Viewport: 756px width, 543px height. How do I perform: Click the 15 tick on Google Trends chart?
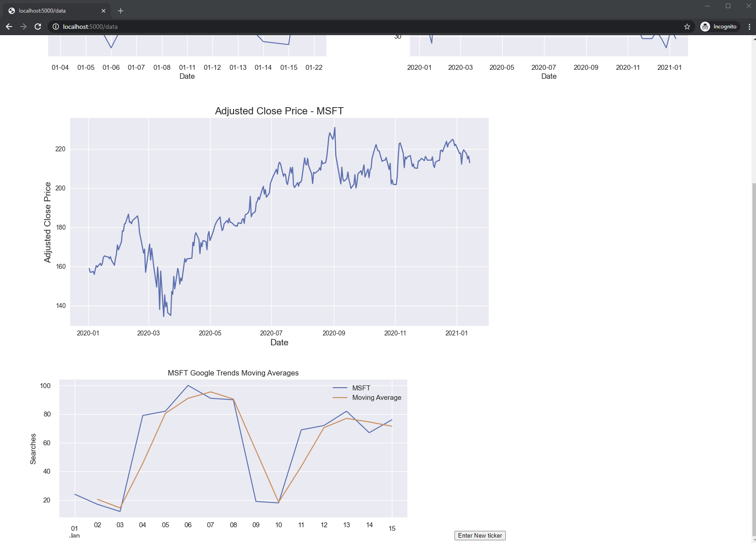392,529
